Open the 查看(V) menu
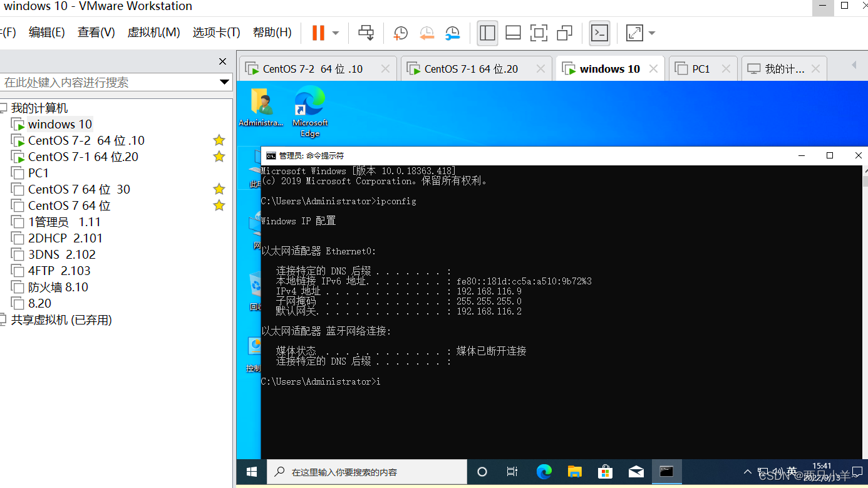The image size is (868, 488). tap(96, 33)
